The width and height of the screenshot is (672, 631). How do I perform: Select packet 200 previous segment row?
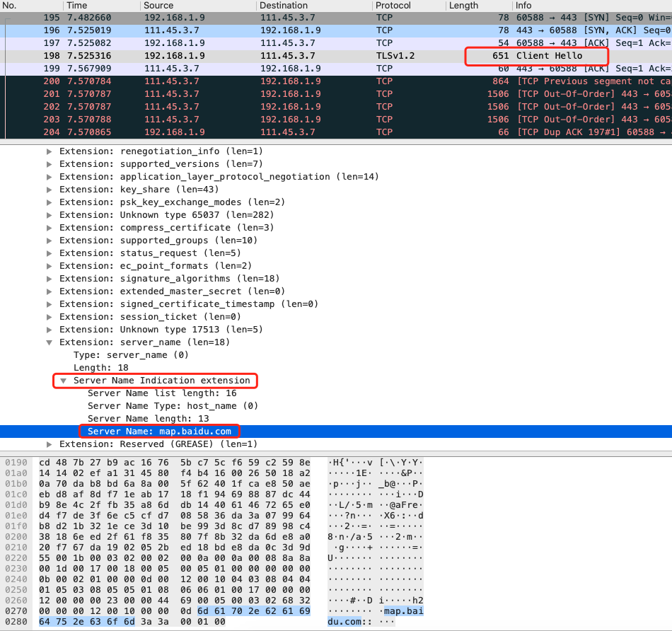click(283, 81)
